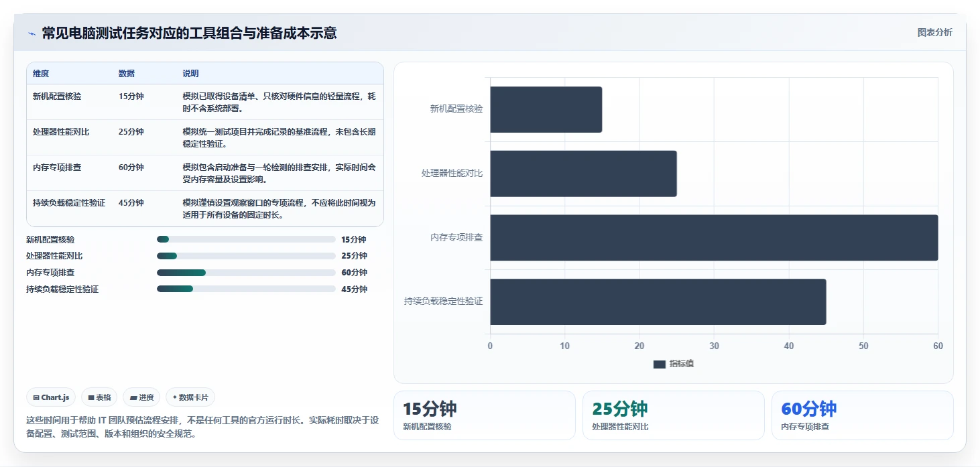This screenshot has width=980, height=467.
Task: Select the 表格 tag chip
Action: click(99, 397)
